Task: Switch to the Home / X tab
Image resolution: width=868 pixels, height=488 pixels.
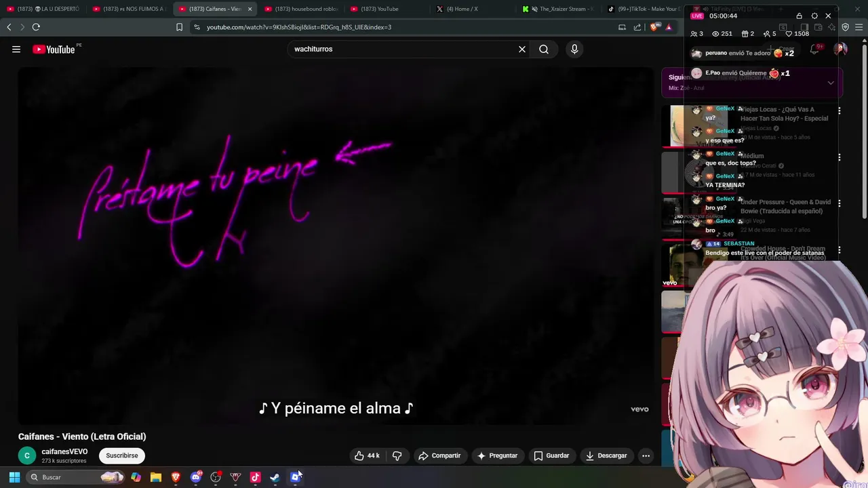Action: (473, 9)
